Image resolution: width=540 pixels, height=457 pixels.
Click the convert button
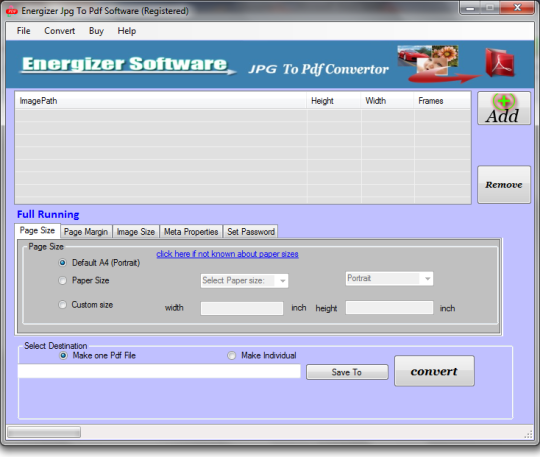pyautogui.click(x=434, y=371)
